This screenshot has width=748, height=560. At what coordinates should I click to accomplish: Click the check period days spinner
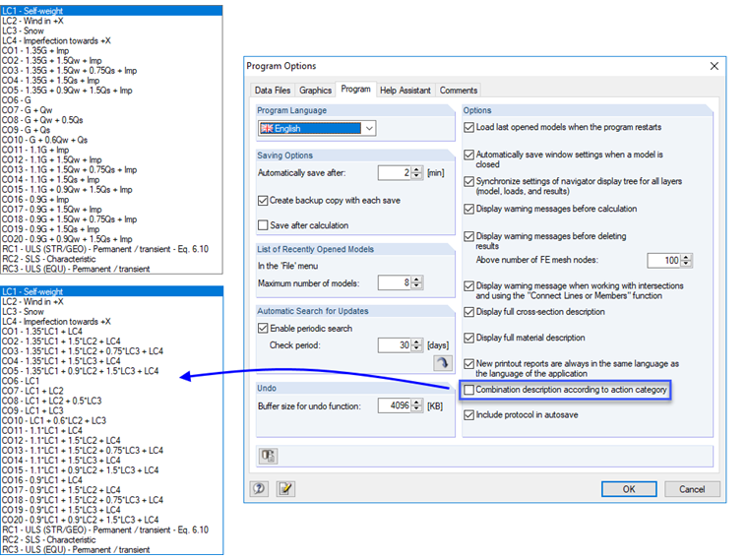[417, 344]
